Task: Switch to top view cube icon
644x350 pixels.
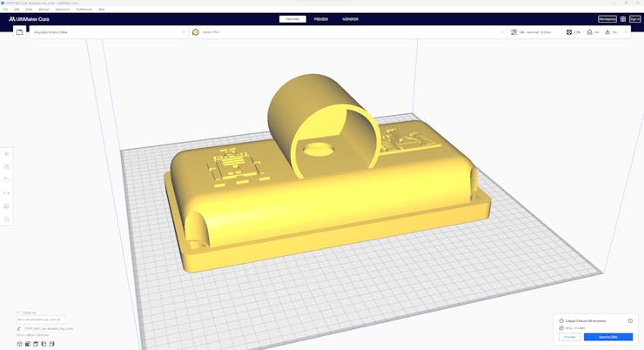Action: (x=36, y=344)
